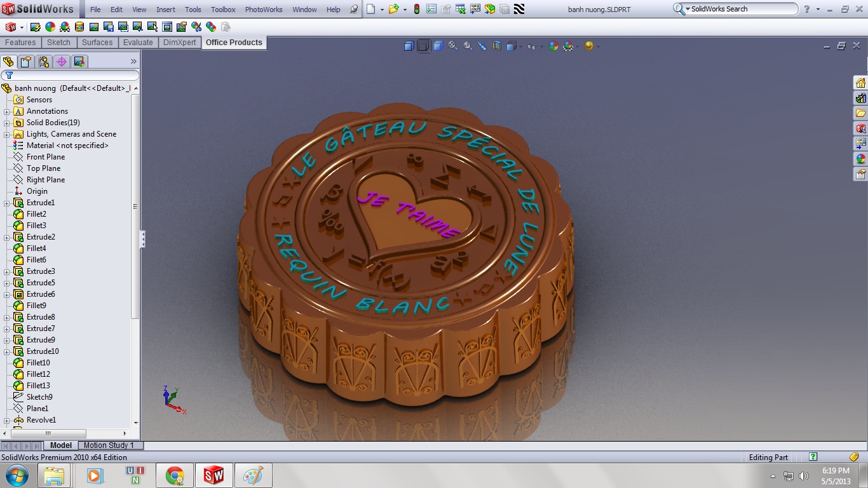Open the Apply Scene dropdown arrow
868x488 pixels.
pyautogui.click(x=577, y=46)
